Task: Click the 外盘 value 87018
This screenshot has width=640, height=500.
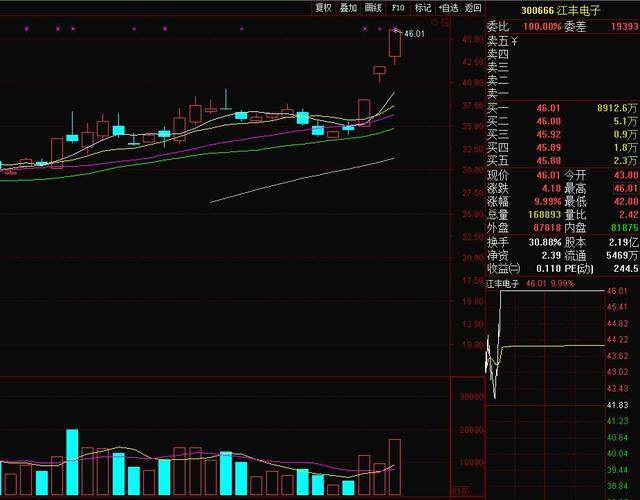Action: click(547, 228)
